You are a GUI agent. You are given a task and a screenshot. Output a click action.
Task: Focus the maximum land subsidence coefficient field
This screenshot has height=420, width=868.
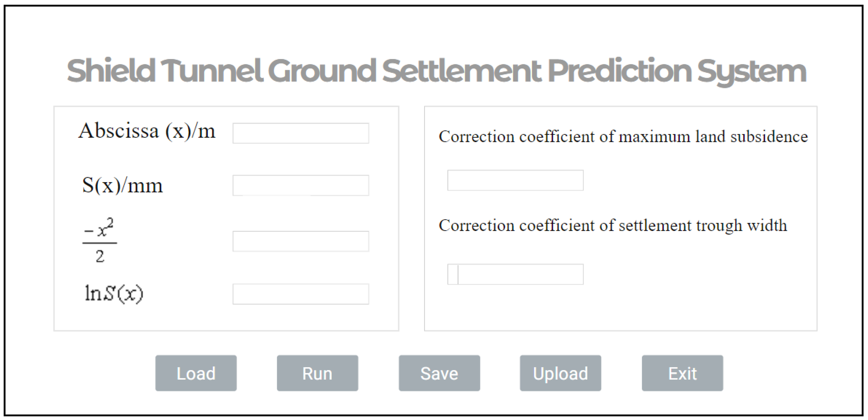pos(515,180)
